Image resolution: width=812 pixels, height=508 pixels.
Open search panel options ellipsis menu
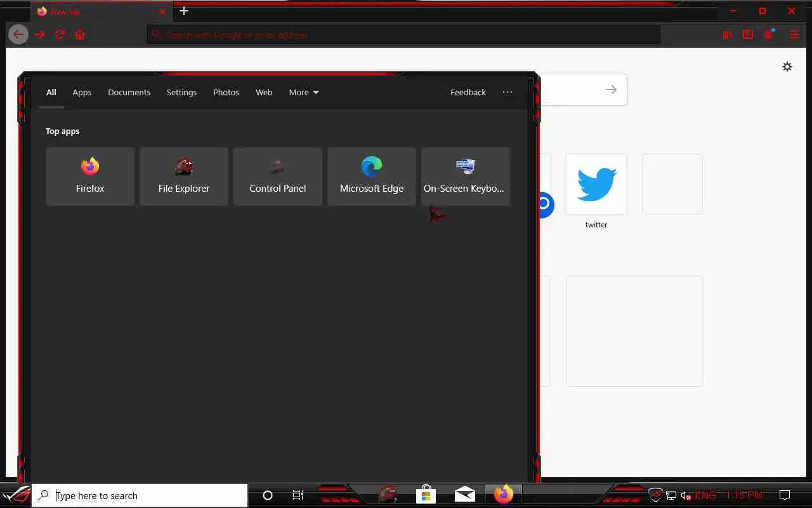point(507,92)
